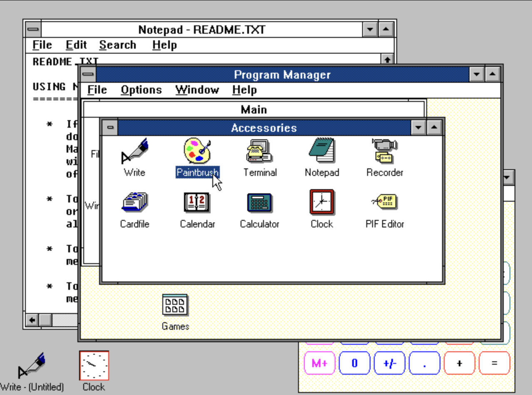Open the Accessories window control menu
The image size is (532, 395).
(x=110, y=128)
